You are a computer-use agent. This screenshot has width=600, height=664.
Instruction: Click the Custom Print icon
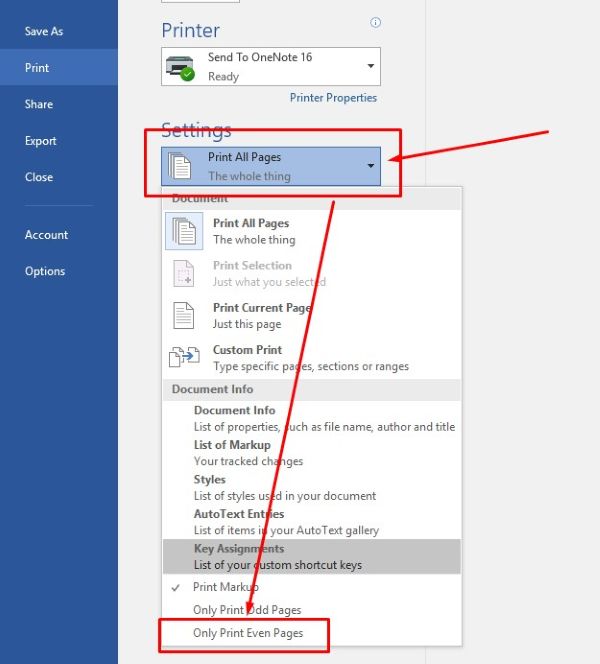tap(184, 357)
